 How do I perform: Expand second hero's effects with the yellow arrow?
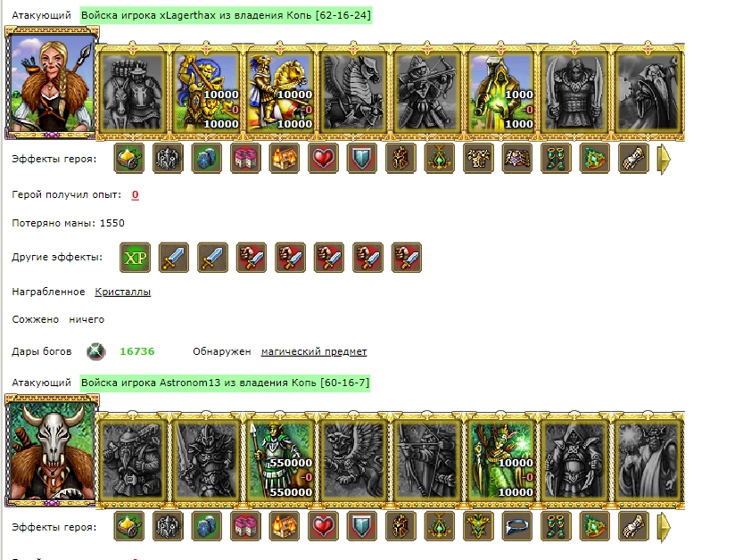(x=665, y=527)
